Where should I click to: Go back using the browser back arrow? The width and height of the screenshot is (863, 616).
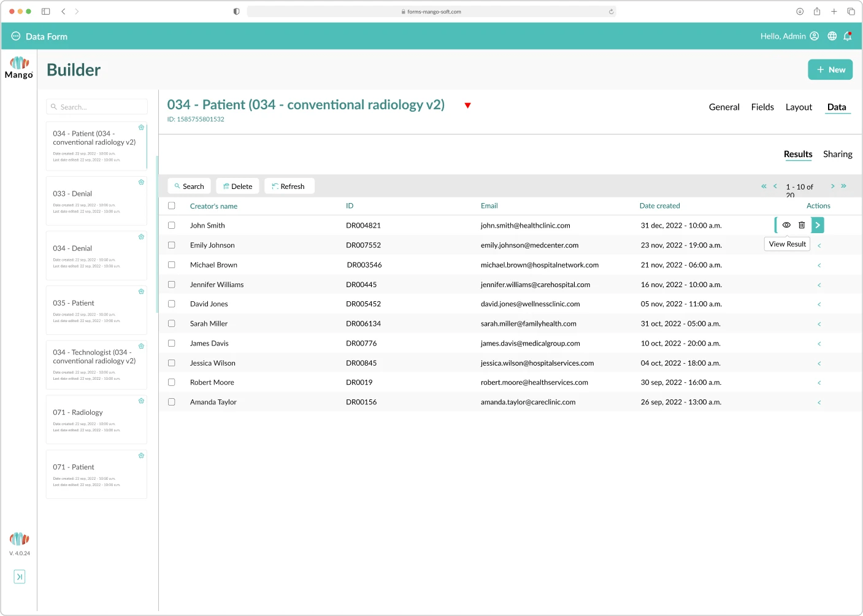(63, 11)
